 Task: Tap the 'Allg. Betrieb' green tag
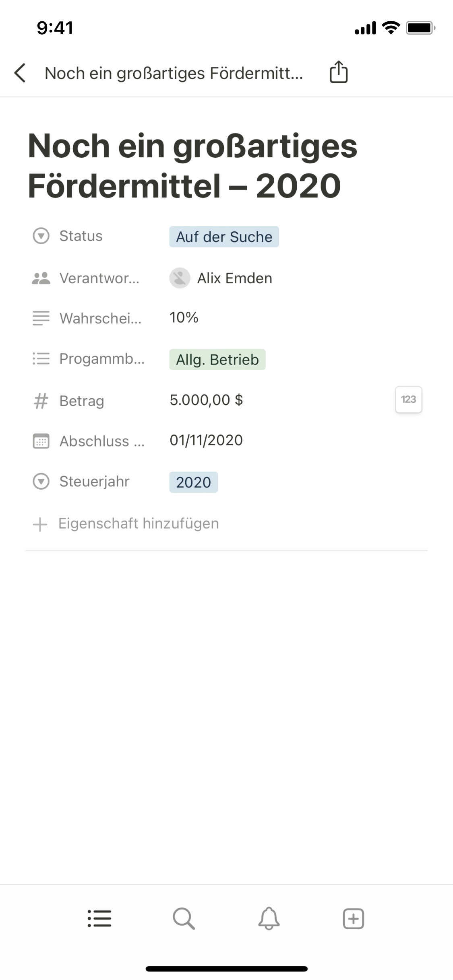[217, 360]
